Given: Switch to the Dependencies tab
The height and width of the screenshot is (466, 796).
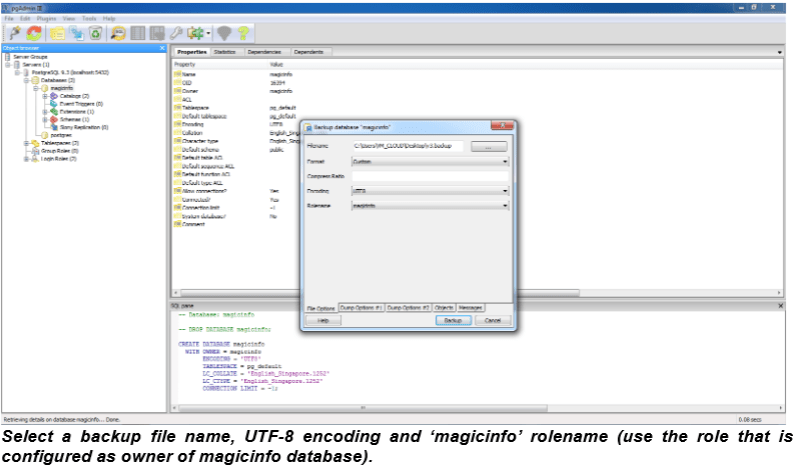Looking at the screenshot, I should tap(264, 52).
